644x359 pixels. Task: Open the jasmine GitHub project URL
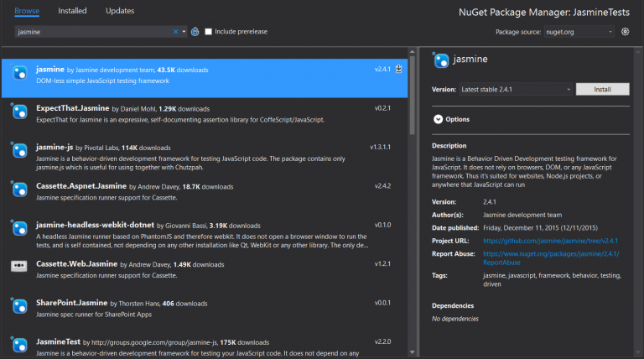(550, 241)
